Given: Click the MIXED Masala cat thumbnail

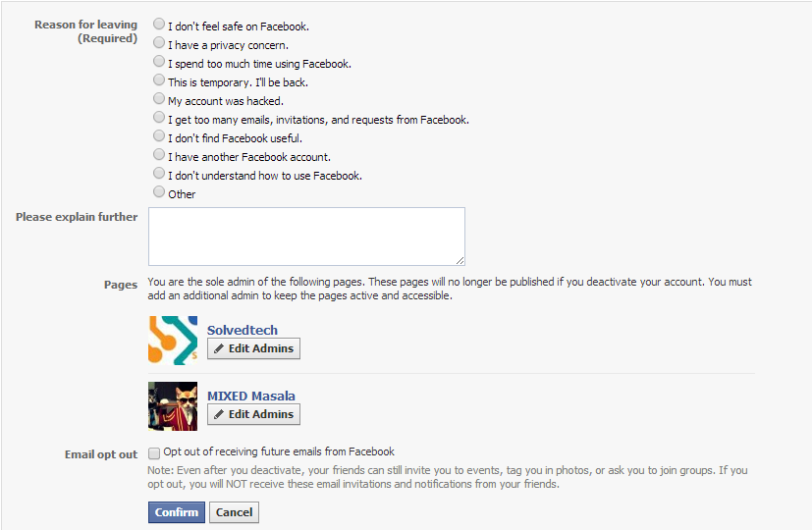Looking at the screenshot, I should [x=173, y=406].
